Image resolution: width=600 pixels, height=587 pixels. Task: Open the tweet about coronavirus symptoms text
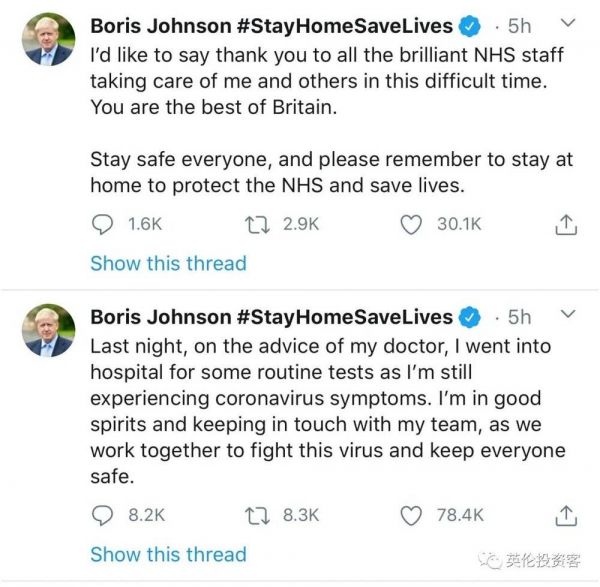[x=328, y=410]
